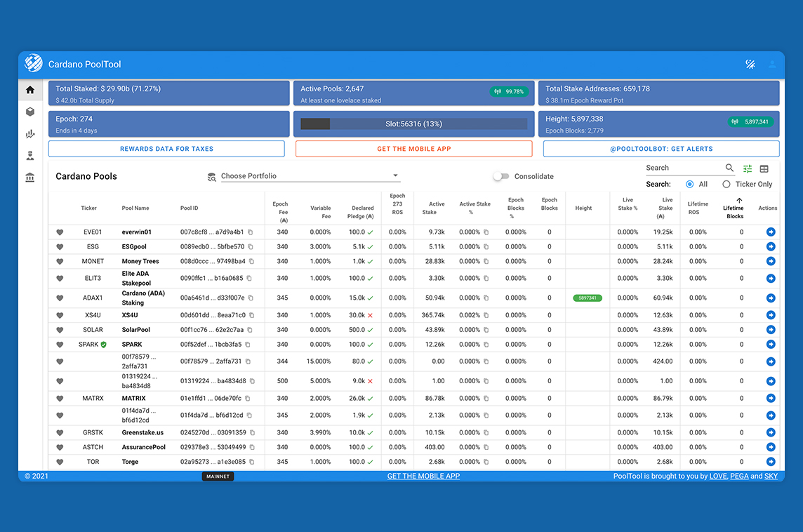Click the Rewards Data For Taxes button
This screenshot has height=532, width=803.
pos(166,149)
